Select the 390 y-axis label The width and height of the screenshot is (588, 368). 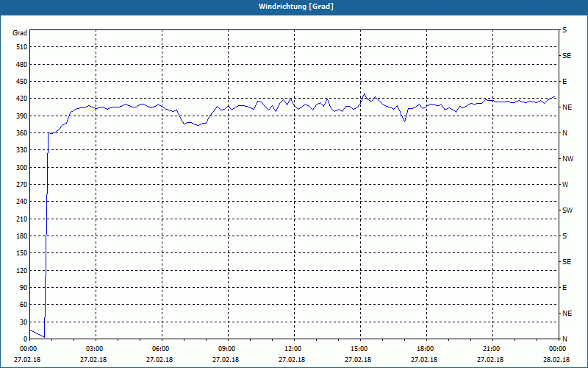click(22, 116)
